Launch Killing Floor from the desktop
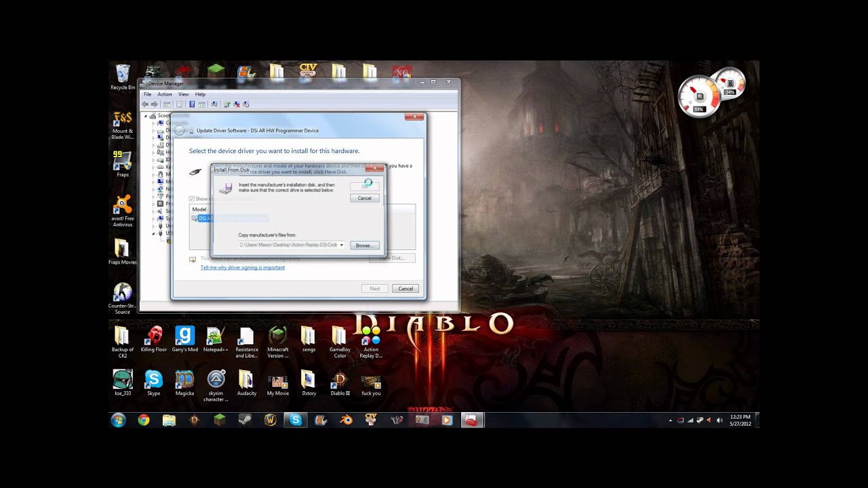The image size is (868, 488). (x=154, y=340)
